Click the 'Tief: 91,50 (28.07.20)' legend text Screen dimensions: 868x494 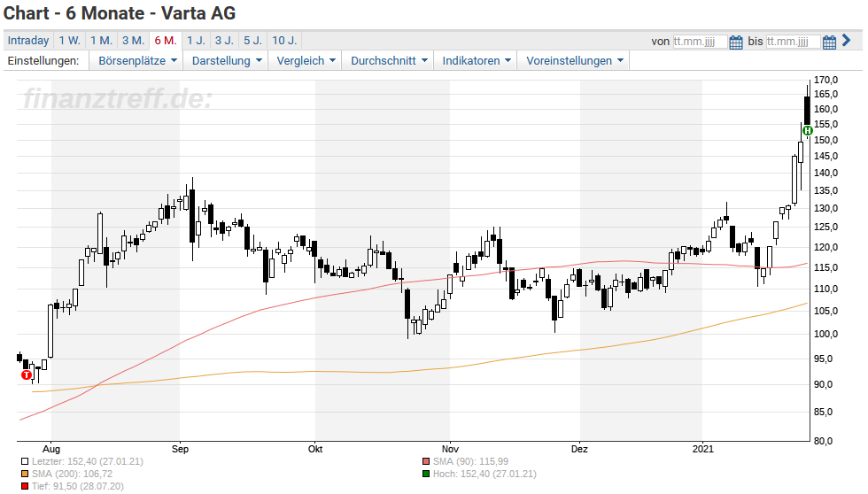78,486
